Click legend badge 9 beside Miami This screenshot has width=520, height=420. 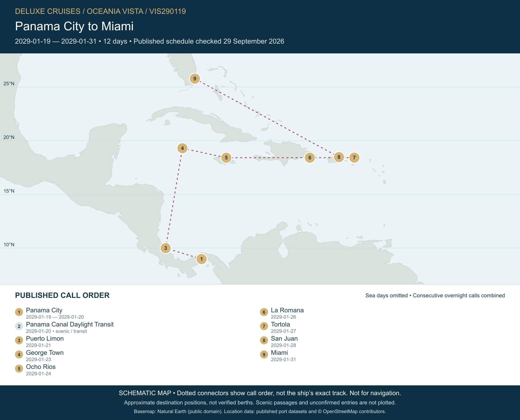click(264, 354)
